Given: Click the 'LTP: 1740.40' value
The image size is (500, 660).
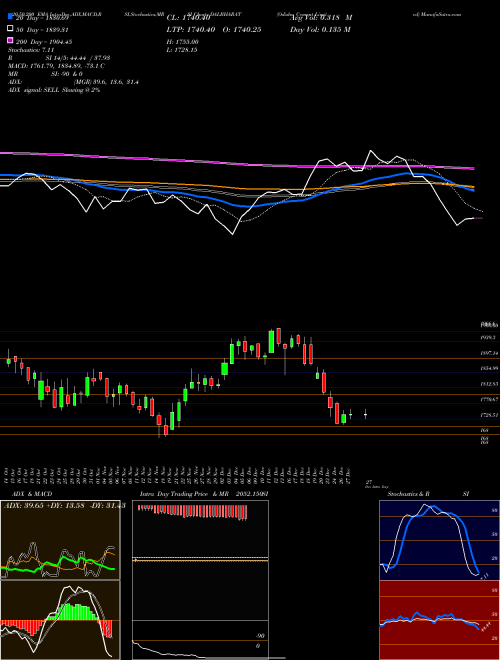Looking at the screenshot, I should 191,29.
